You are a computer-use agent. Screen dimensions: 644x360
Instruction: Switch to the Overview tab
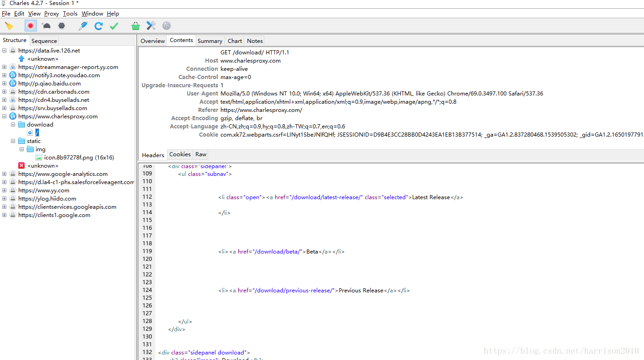tap(152, 41)
